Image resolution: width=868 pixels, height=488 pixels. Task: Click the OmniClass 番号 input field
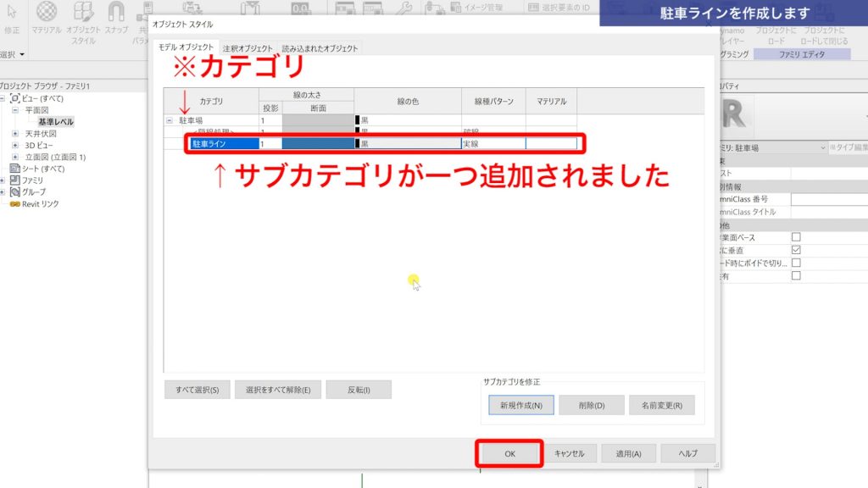click(x=829, y=198)
